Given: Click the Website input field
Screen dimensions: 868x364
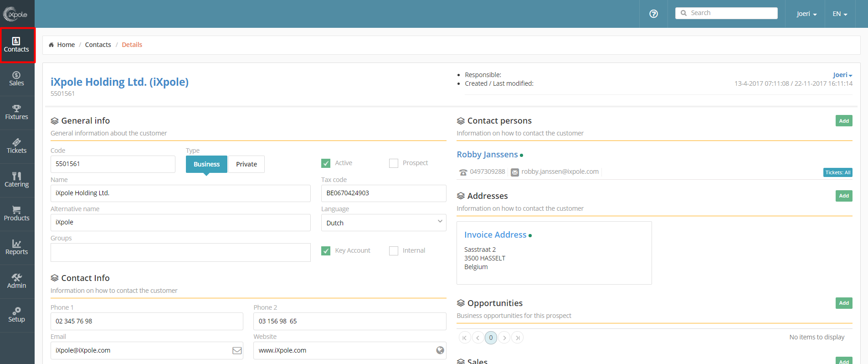Looking at the screenshot, I should pyautogui.click(x=350, y=350).
